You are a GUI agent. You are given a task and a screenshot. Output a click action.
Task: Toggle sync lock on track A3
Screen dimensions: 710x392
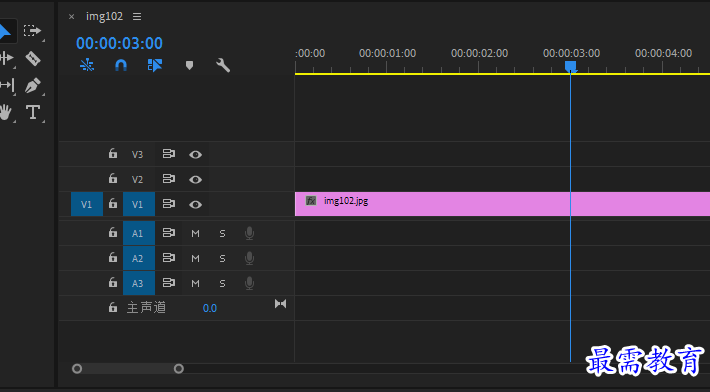168,283
